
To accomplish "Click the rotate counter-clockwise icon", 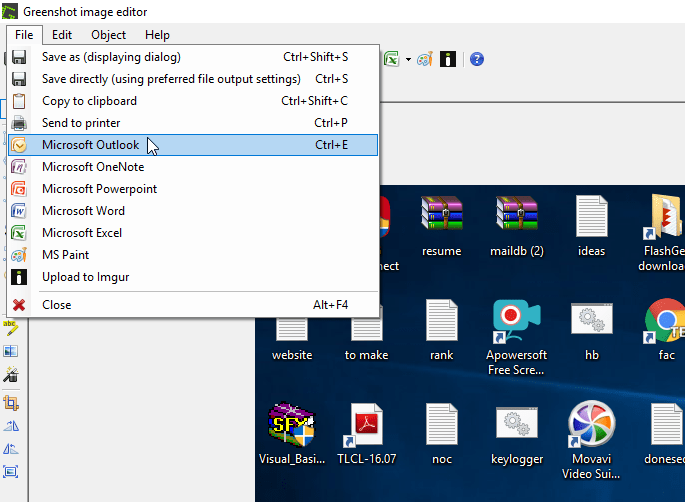I will (10, 449).
